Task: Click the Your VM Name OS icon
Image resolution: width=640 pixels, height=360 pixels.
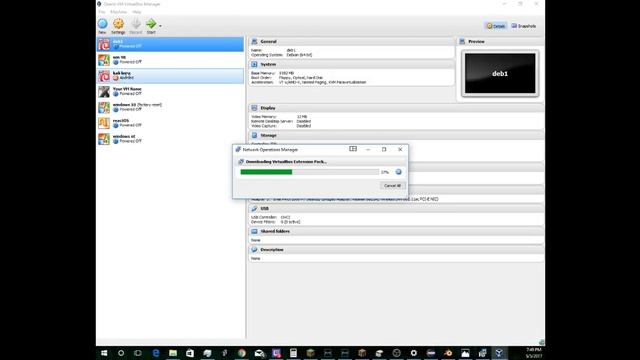Action: tap(104, 91)
